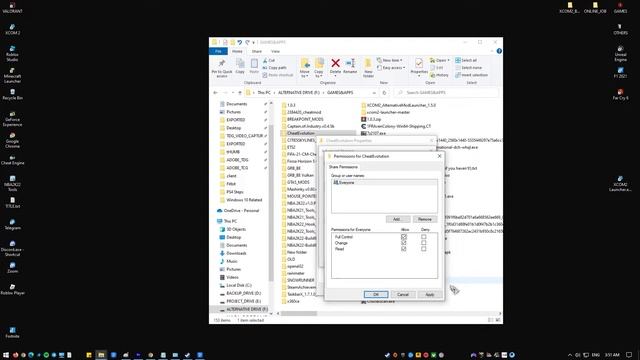This screenshot has height=360, width=640.
Task: Click the Pin to Quick access icon
Action: tap(222, 63)
